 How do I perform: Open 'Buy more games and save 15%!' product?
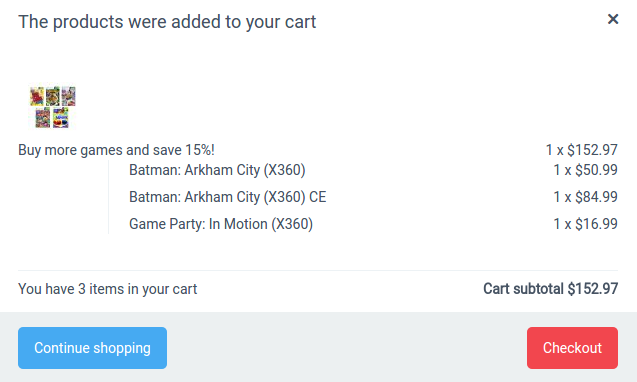pyautogui.click(x=116, y=150)
